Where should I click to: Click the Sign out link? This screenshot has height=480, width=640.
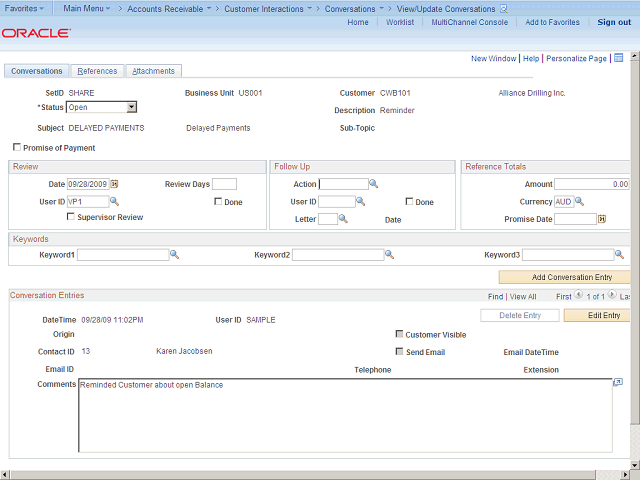[614, 22]
